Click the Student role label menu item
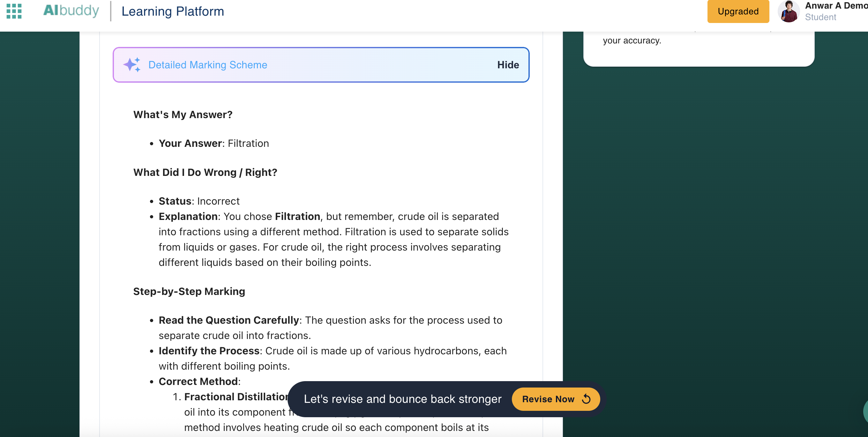This screenshot has height=437, width=868. (821, 17)
